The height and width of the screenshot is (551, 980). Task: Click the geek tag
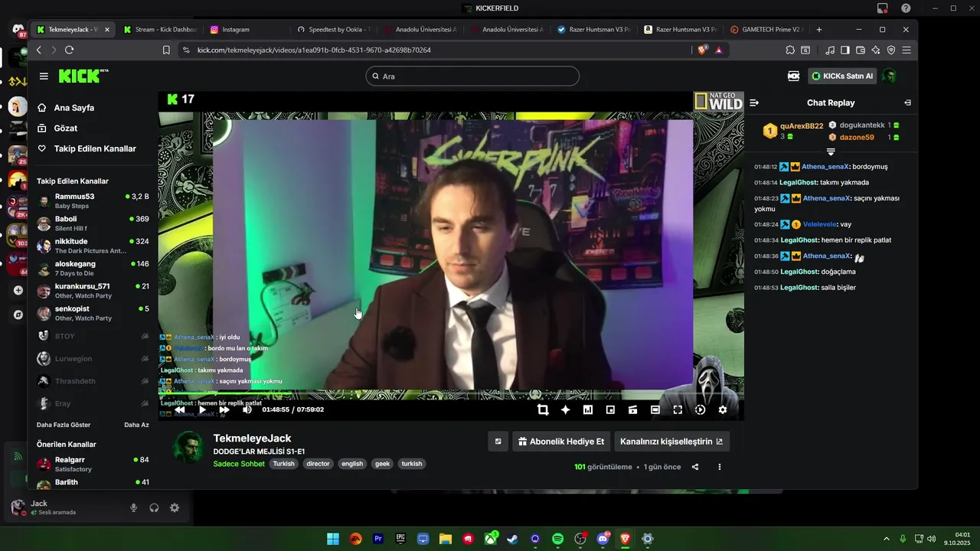click(382, 464)
